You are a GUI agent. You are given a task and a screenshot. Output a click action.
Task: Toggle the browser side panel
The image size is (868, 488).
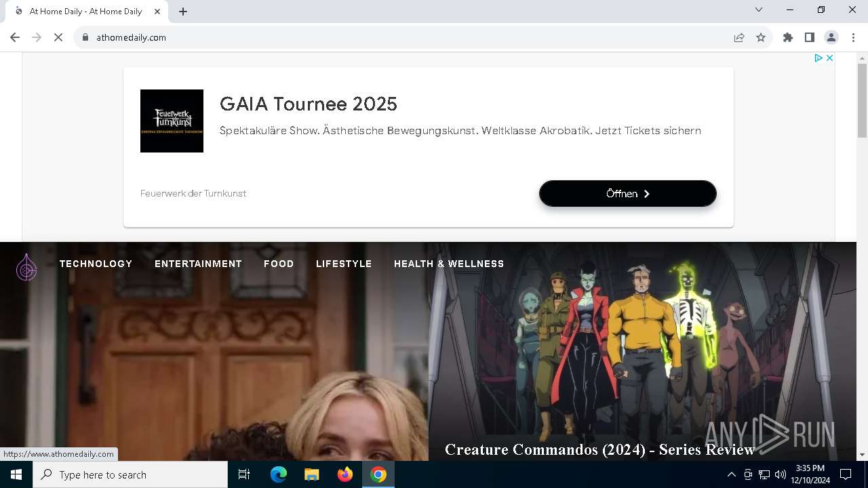tap(810, 37)
